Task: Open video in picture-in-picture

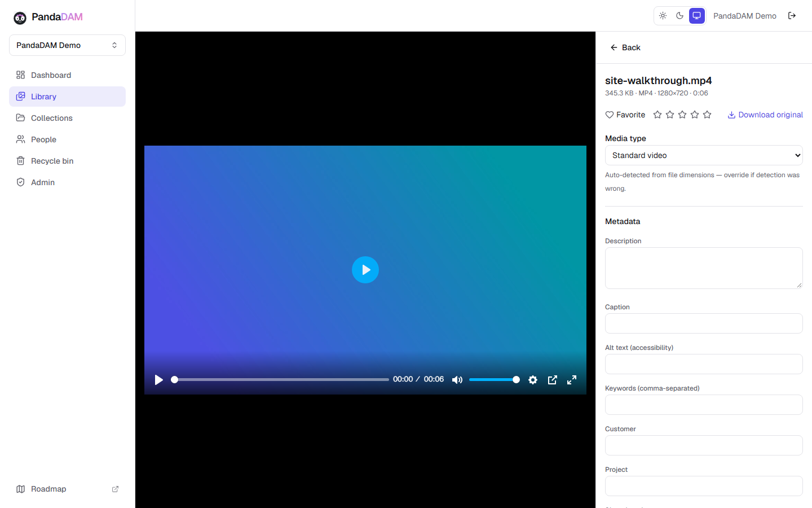Action: click(x=553, y=380)
